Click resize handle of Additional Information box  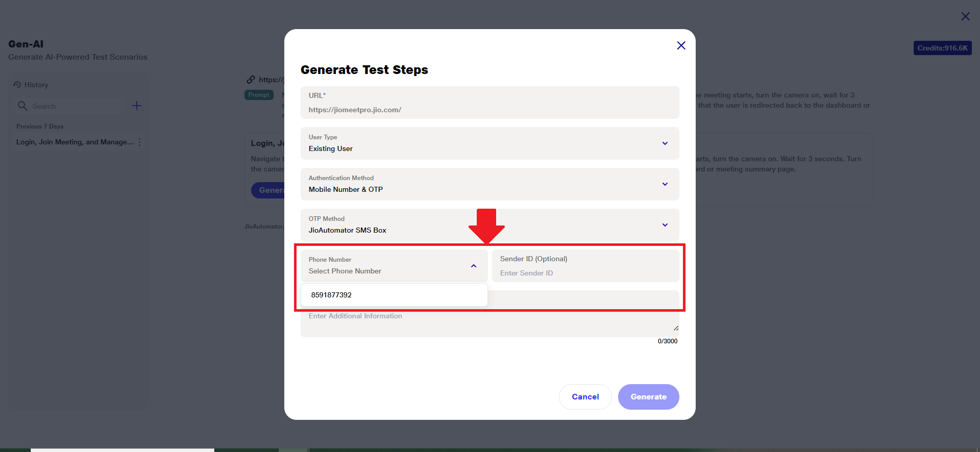[676, 328]
